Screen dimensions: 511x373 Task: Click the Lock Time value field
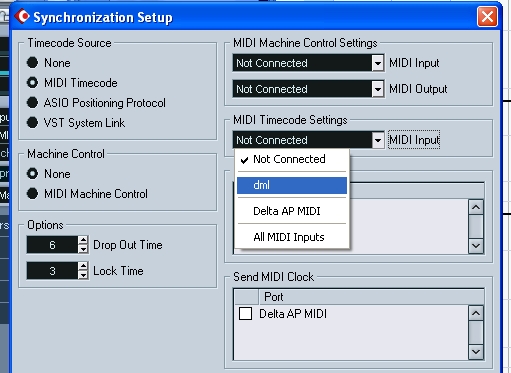pos(52,271)
